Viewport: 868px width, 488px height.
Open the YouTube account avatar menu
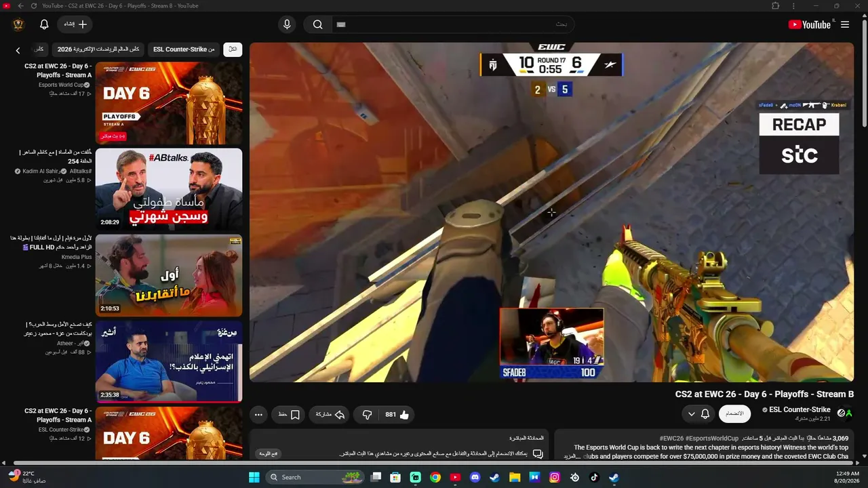pos(18,24)
